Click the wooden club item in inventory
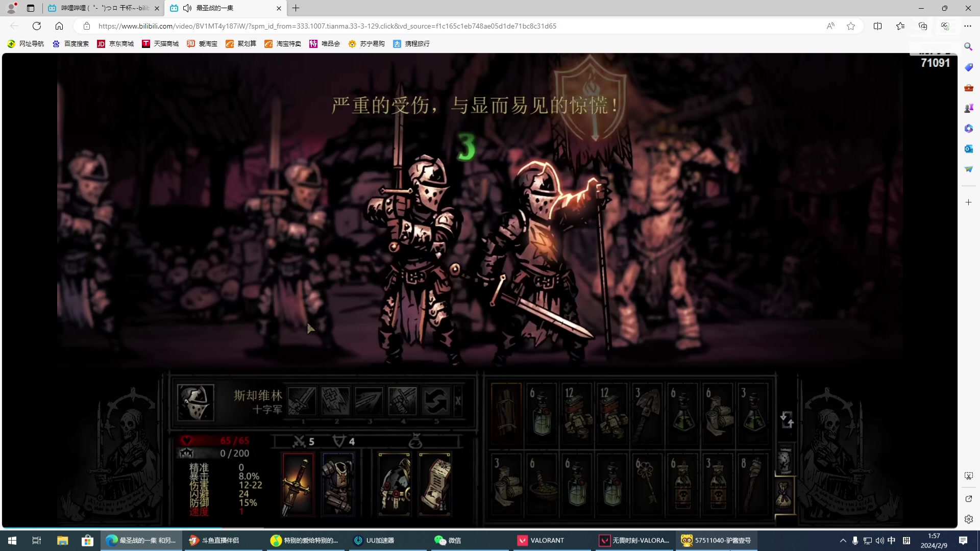The width and height of the screenshot is (980, 551). (x=754, y=484)
